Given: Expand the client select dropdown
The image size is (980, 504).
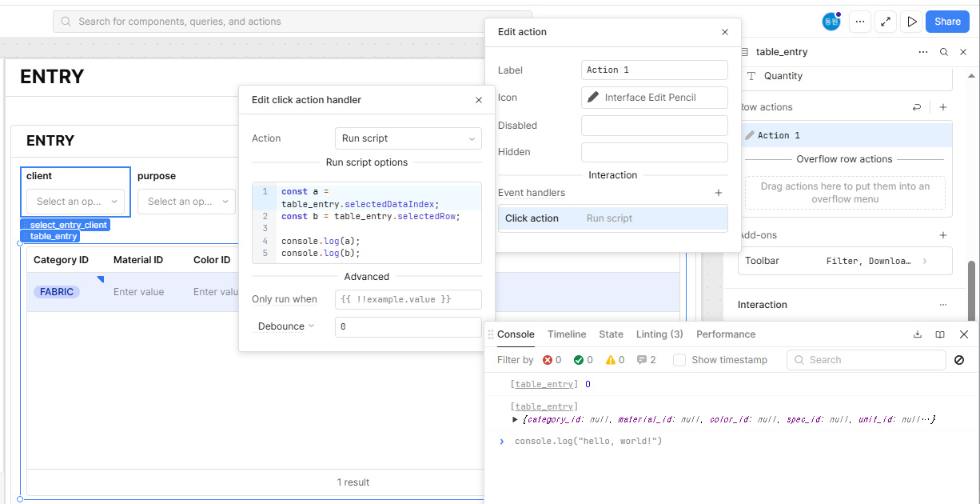Looking at the screenshot, I should (x=75, y=202).
